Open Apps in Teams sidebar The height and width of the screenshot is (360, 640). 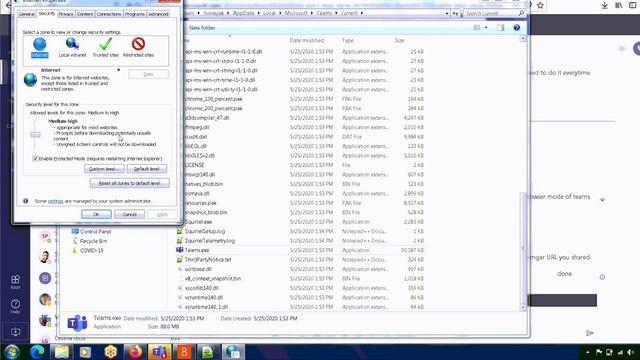coord(16,282)
